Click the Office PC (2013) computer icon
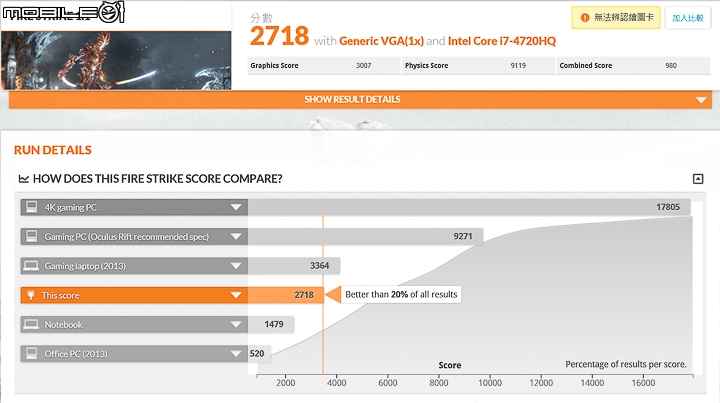 32,353
